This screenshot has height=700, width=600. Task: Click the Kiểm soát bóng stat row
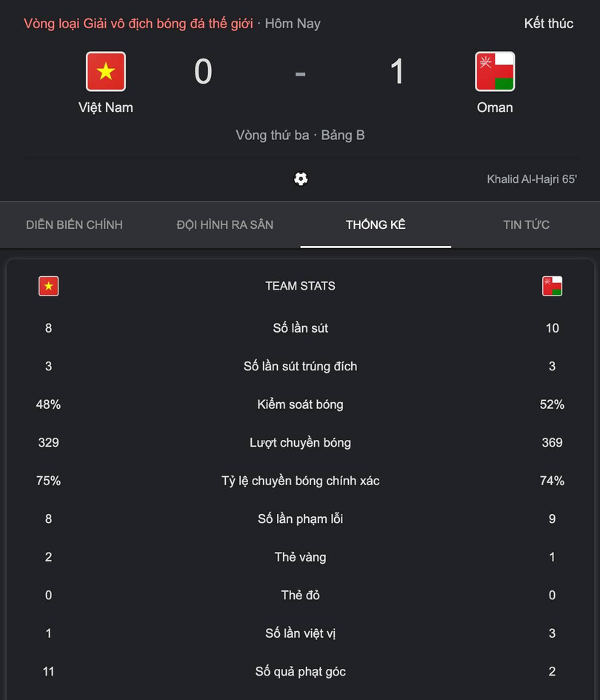tap(300, 404)
